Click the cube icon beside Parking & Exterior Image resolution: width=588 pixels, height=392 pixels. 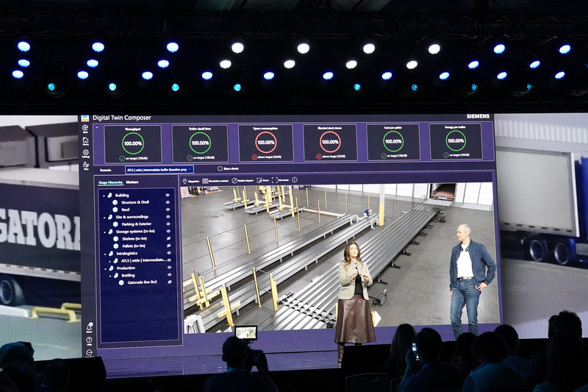tap(115, 224)
